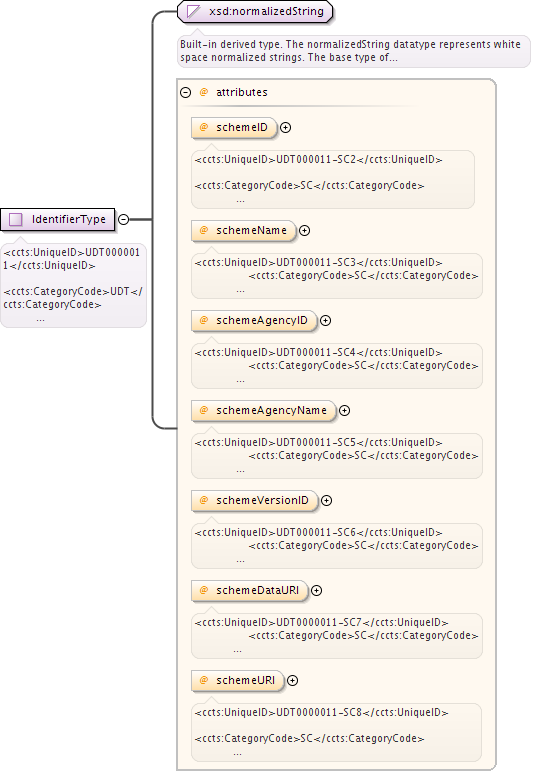Expand the schemeName attribute
Viewport: 538px width, 772px height.
(x=305, y=230)
